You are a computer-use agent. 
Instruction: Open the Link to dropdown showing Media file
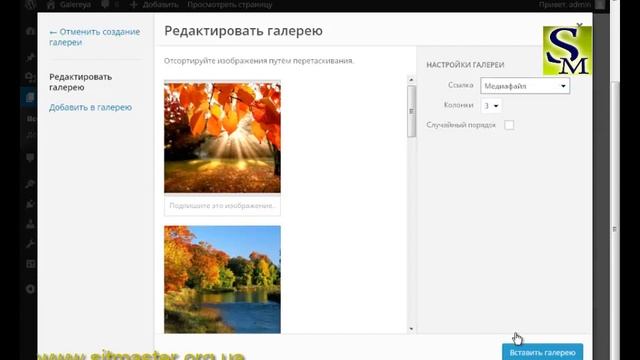click(525, 86)
